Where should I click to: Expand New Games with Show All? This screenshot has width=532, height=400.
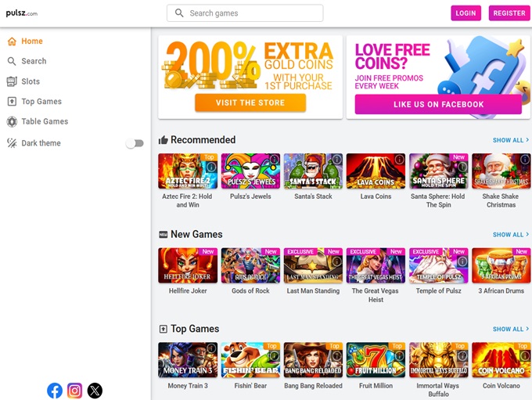coord(511,234)
